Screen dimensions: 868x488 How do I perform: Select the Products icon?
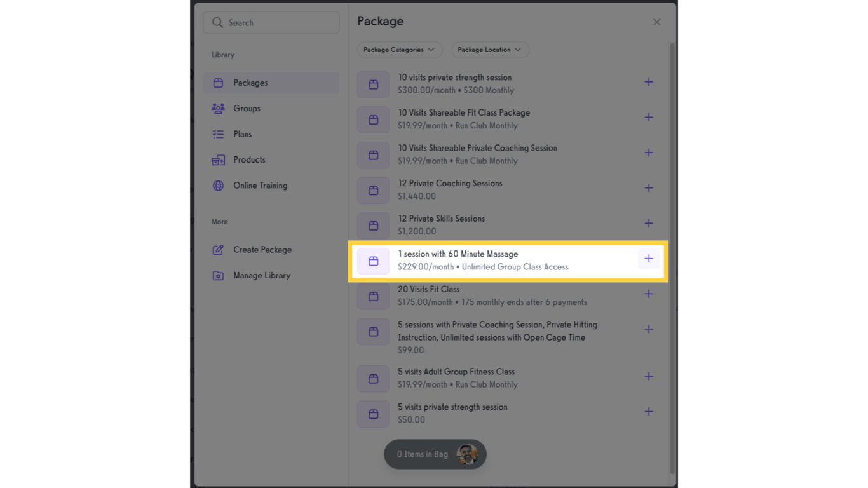pyautogui.click(x=218, y=159)
